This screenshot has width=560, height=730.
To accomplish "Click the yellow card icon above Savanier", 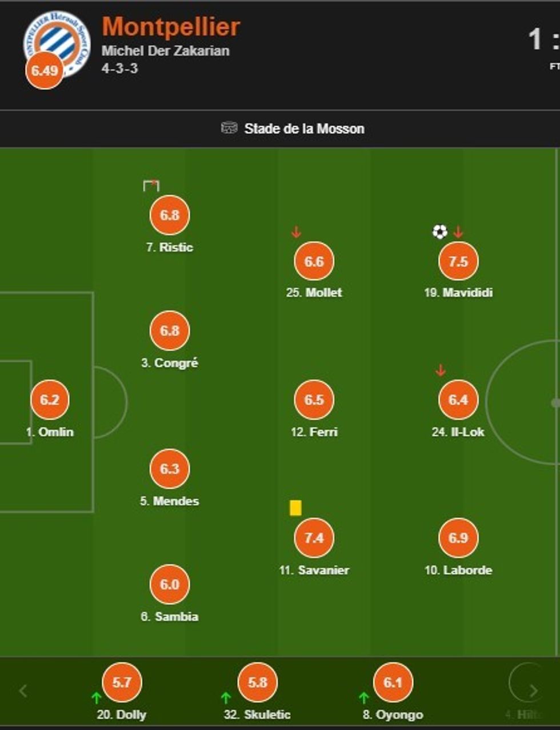I will [x=295, y=508].
